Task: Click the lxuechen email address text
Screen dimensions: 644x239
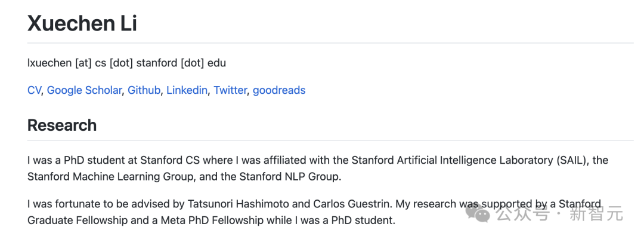Action: pos(126,63)
